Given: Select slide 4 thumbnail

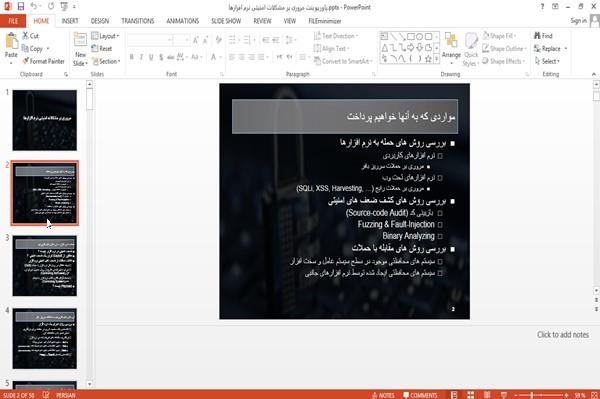Looking at the screenshot, I should coord(45,338).
